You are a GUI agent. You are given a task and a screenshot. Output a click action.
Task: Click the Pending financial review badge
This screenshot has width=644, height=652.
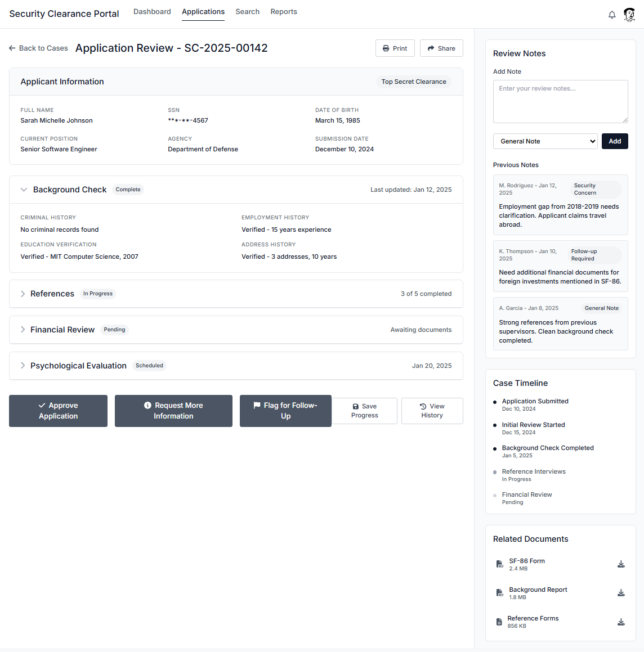pyautogui.click(x=114, y=330)
